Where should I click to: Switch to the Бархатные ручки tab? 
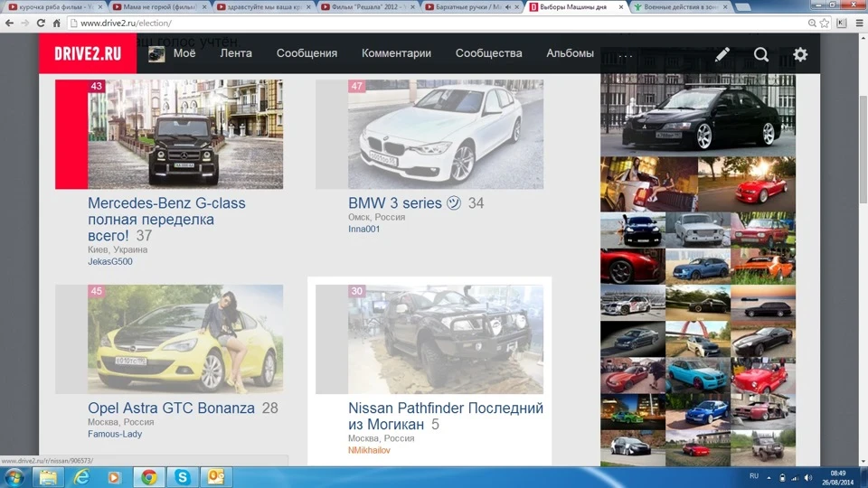[x=472, y=7]
